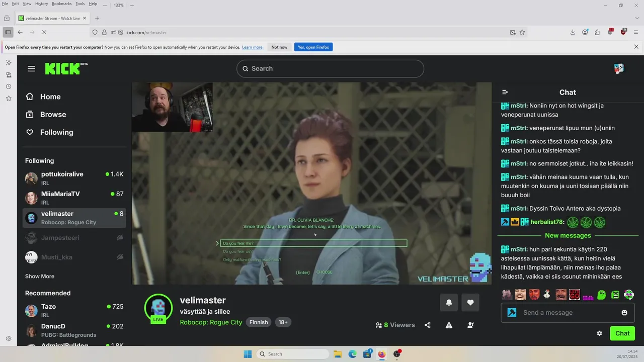Select velimaster channel in Following list
Screen dimensions: 644x362
(x=74, y=218)
